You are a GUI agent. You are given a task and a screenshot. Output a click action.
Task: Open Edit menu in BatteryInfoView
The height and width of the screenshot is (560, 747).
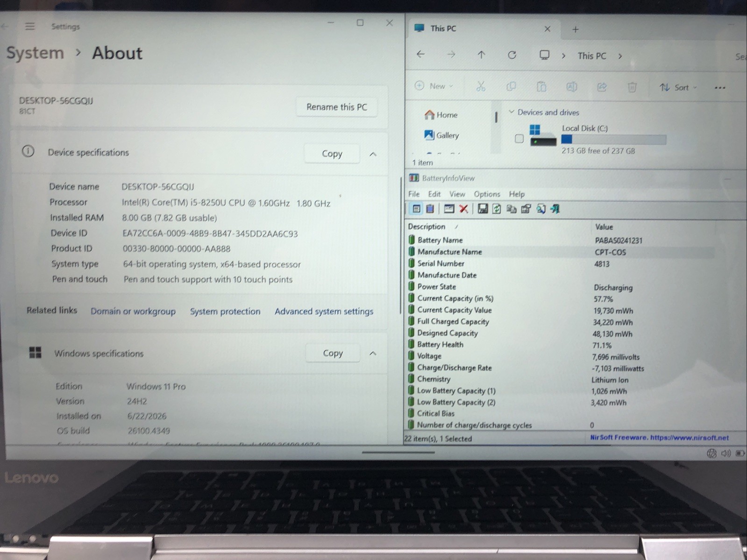[x=434, y=194]
